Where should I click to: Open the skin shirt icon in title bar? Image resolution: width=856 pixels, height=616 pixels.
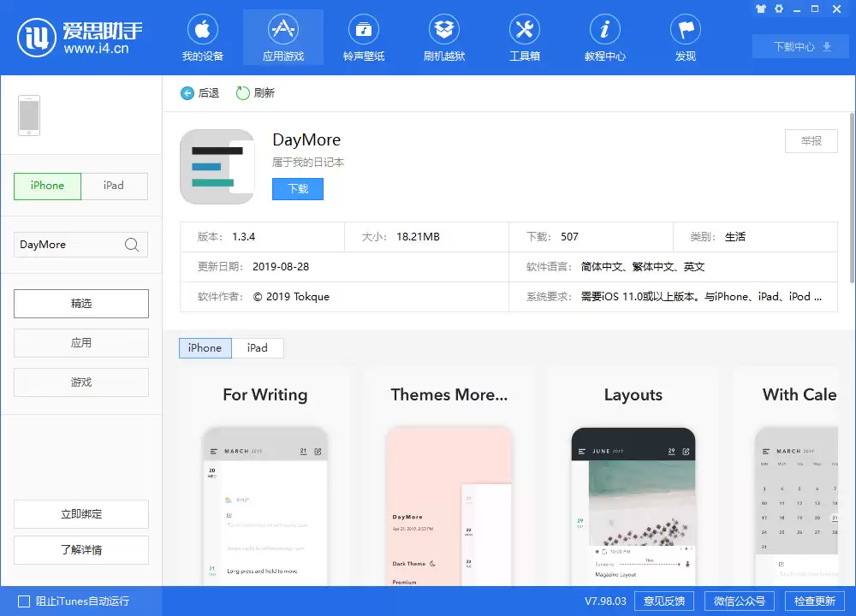[761, 9]
